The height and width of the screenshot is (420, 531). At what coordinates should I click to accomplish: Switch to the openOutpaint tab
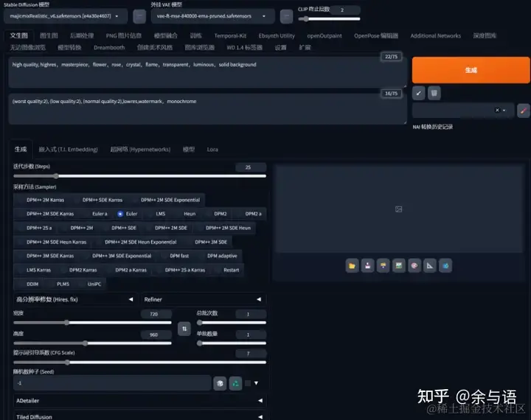324,36
